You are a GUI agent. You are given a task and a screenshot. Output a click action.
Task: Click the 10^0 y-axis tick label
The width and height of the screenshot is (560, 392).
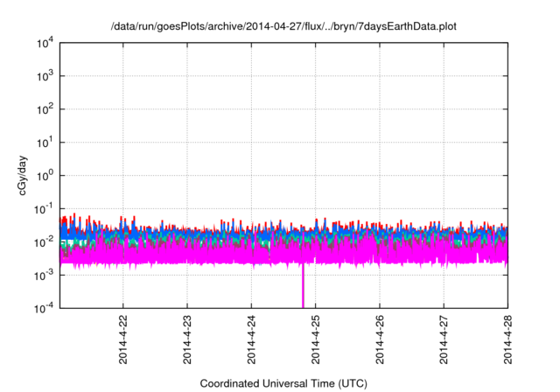[x=44, y=175]
